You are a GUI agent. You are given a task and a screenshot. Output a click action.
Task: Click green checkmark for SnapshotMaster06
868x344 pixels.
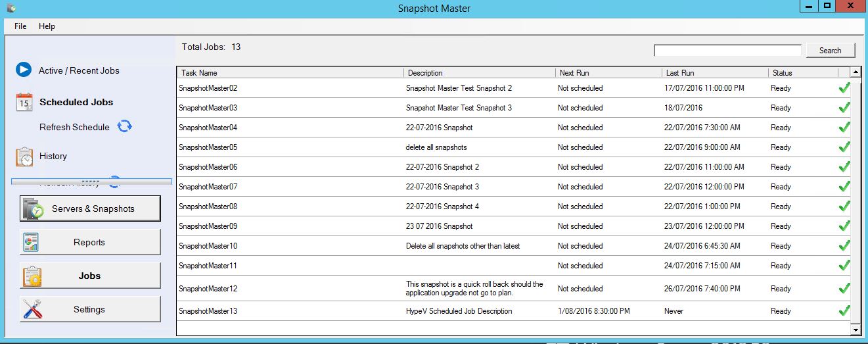[x=844, y=166]
